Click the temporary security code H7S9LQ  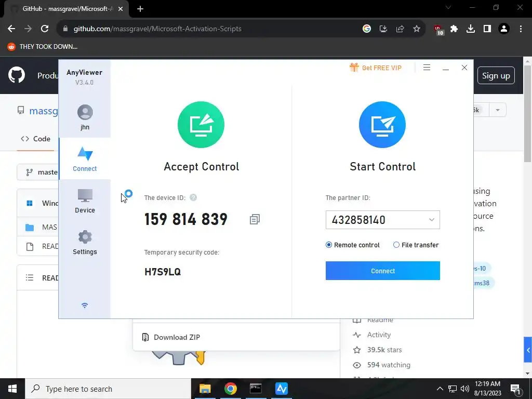(163, 272)
